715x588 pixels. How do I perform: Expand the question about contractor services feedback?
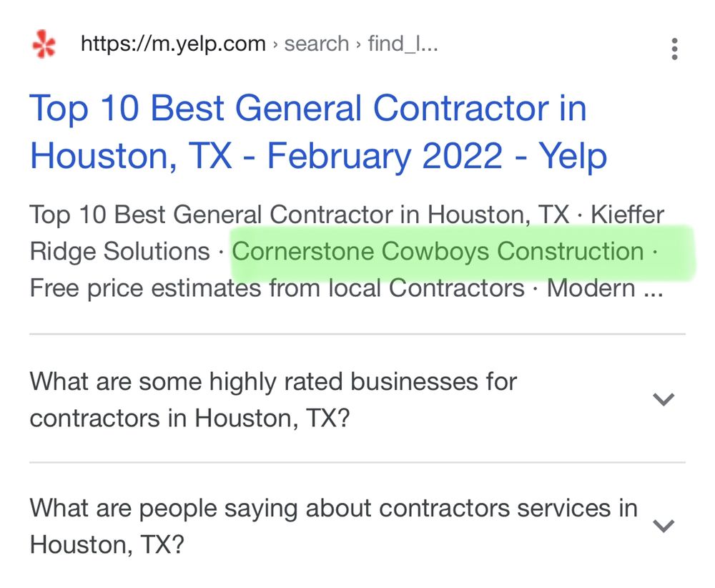pyautogui.click(x=663, y=526)
